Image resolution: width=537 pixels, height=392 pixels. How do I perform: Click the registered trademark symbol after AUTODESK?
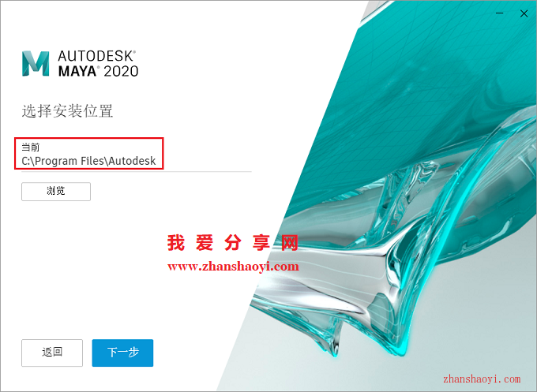(x=134, y=52)
